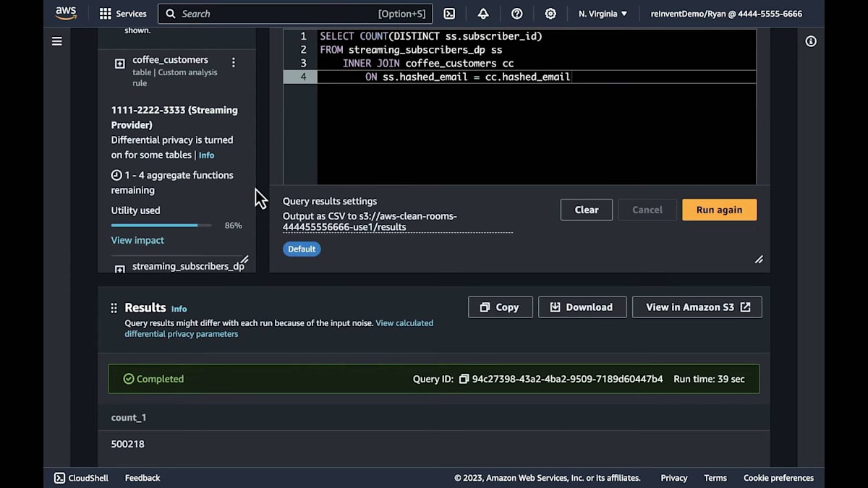The image size is (868, 488).
Task: Open notifications bell
Action: pyautogui.click(x=483, y=14)
